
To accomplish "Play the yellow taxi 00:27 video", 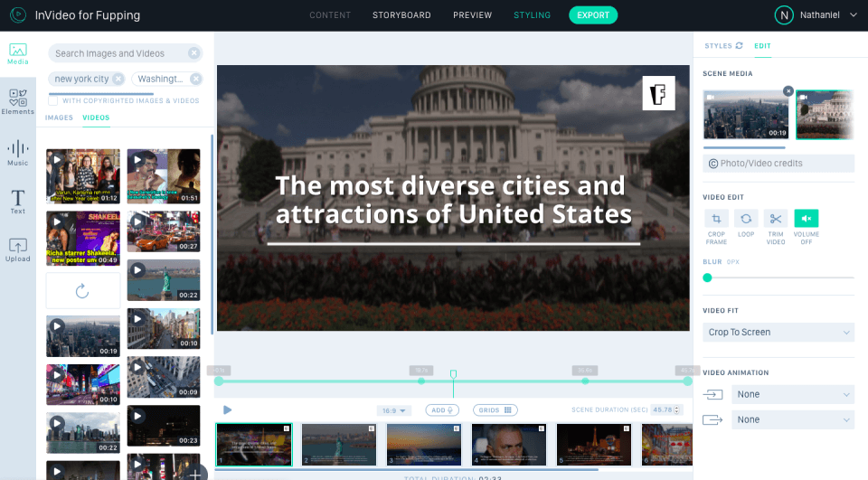I will click(137, 221).
